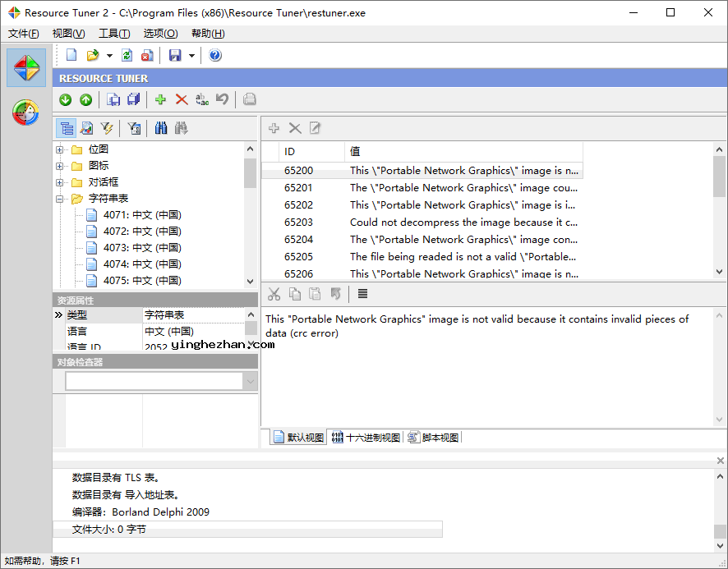Click the blue Help question mark icon
728x569 pixels.
(x=215, y=55)
